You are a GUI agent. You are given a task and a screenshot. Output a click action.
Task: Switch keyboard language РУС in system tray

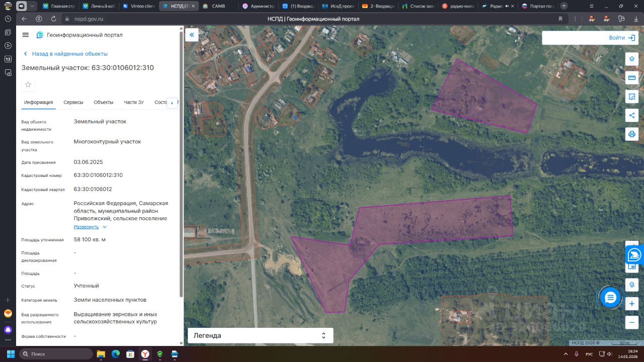pos(589,354)
